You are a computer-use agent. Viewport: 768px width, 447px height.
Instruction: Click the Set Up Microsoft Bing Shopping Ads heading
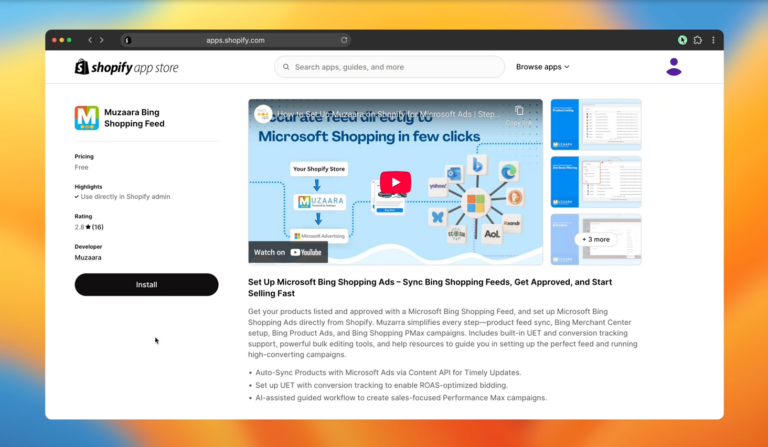point(430,288)
